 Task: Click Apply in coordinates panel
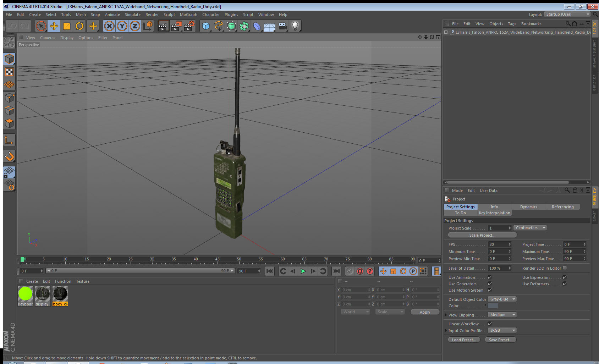(x=425, y=312)
